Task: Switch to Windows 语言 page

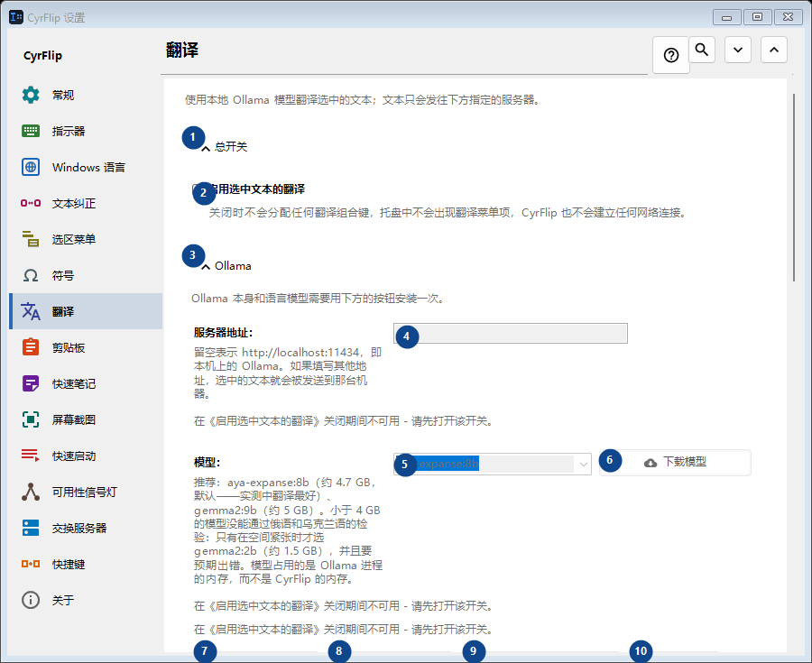Action: [86, 167]
